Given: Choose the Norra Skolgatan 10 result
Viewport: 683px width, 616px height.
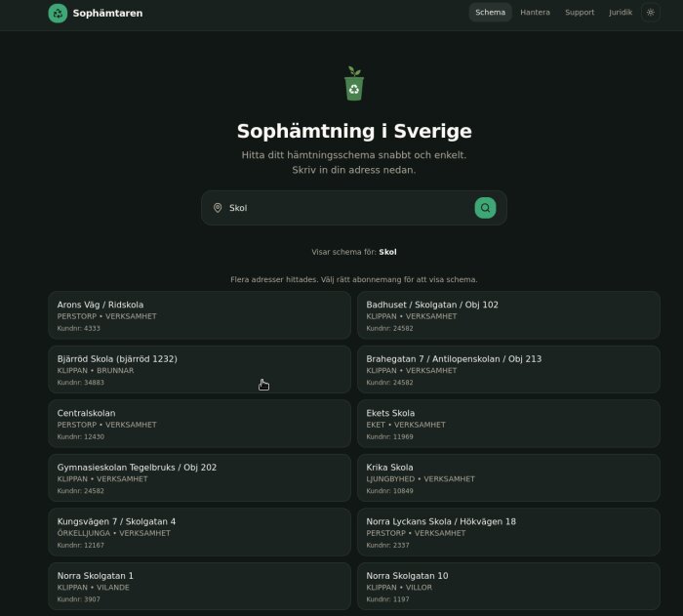Looking at the screenshot, I should coord(508,587).
